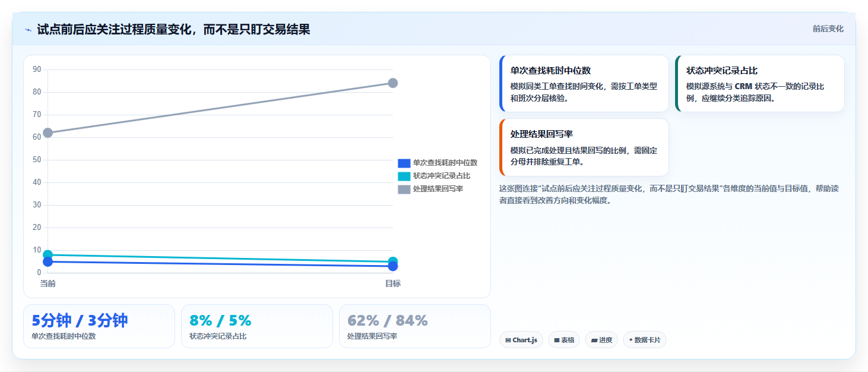The image size is (868, 372).
Task: Click the 8% / 5% stat value
Action: point(220,321)
